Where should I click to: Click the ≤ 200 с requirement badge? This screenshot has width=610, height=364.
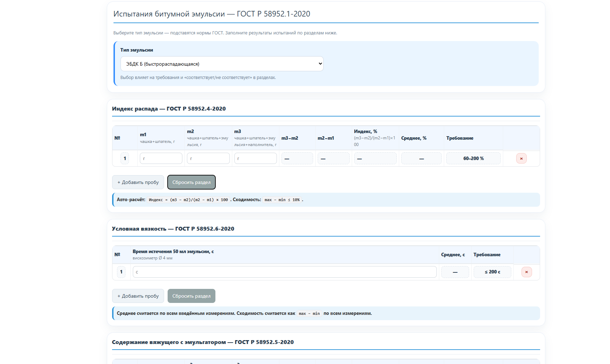(492, 272)
